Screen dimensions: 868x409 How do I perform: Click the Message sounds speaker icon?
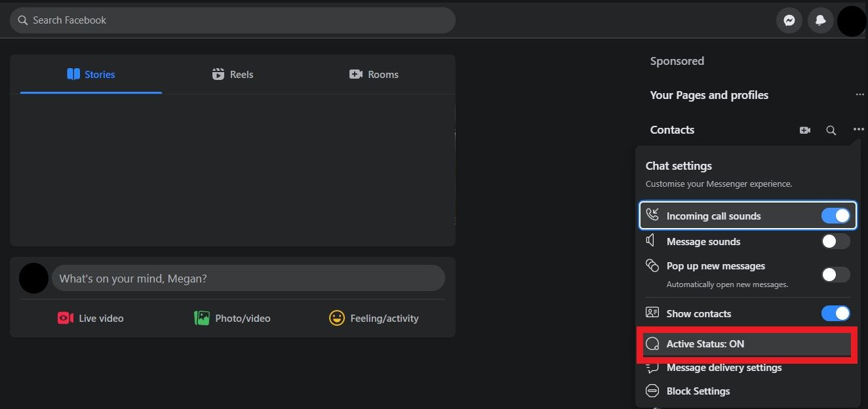(x=651, y=241)
